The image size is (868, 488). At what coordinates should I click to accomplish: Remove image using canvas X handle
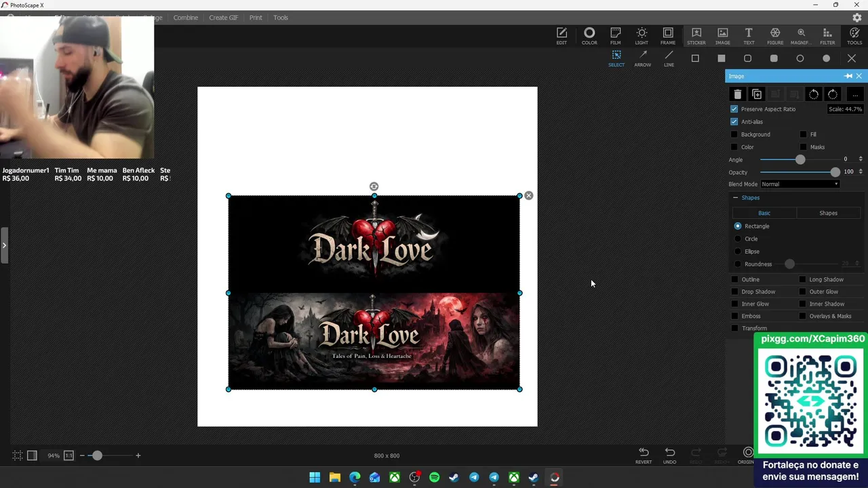[529, 196]
